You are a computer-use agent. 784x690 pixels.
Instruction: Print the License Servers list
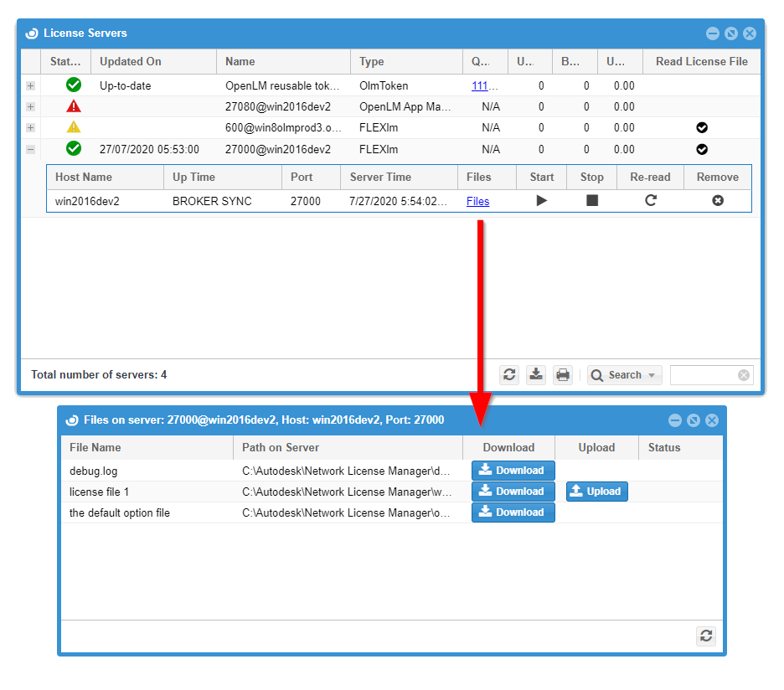[x=563, y=375]
